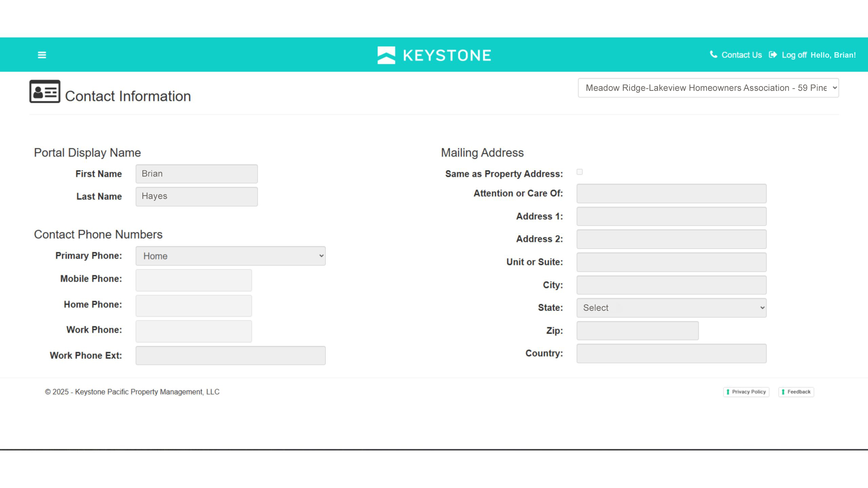This screenshot has width=868, height=488.
Task: Click the Mobile Phone input field
Action: point(194,280)
